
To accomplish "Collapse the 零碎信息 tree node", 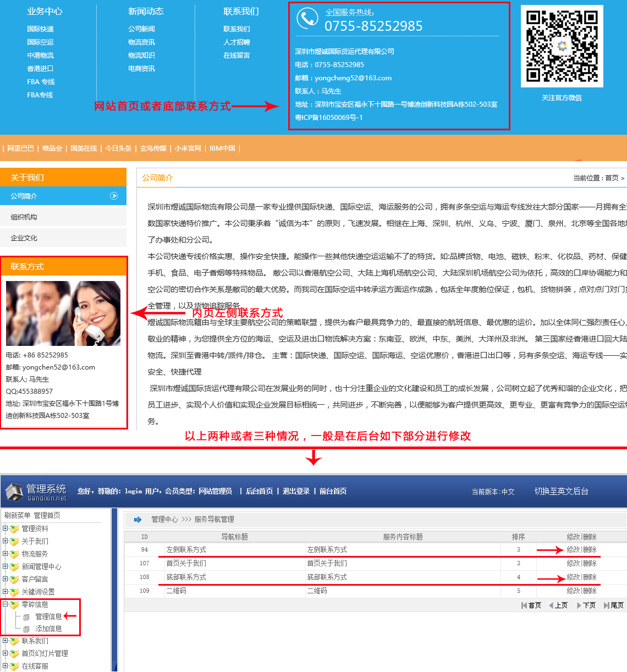I will 5,604.
